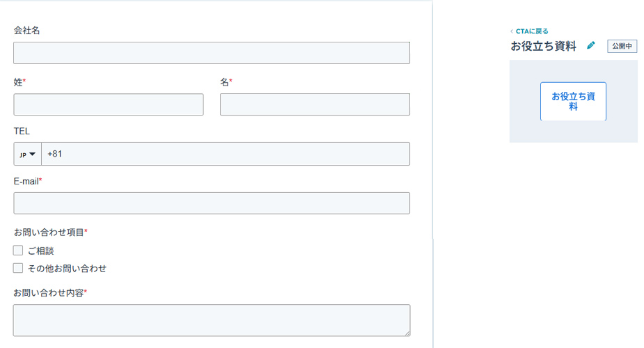This screenshot has width=644, height=348.
Task: Focus the 会社名 input field
Action: (212, 53)
